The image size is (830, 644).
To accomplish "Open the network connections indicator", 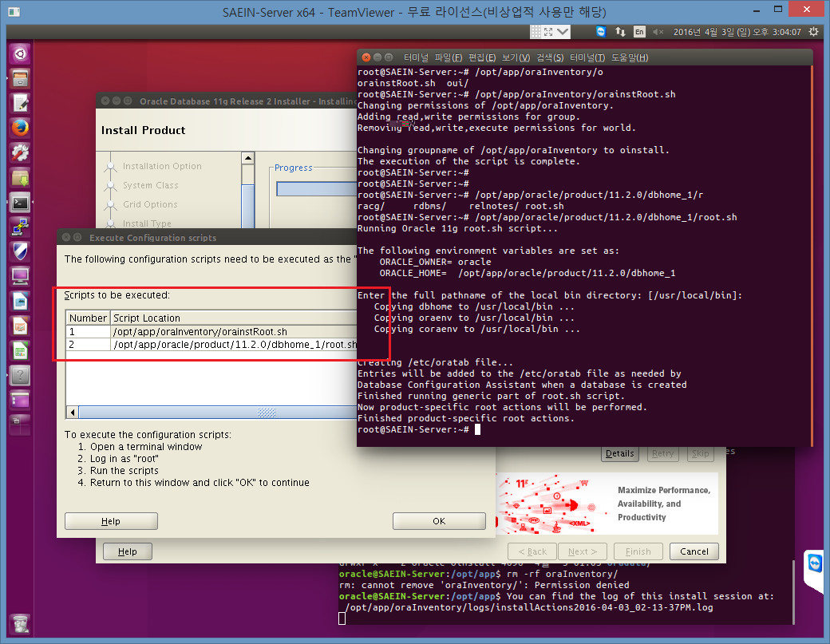I will 620,32.
